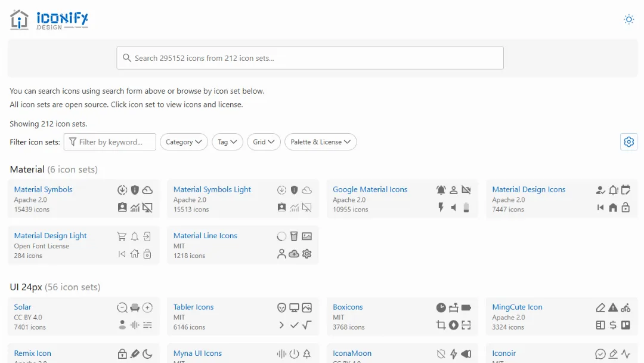Click '15439 icons' count text

(32, 209)
